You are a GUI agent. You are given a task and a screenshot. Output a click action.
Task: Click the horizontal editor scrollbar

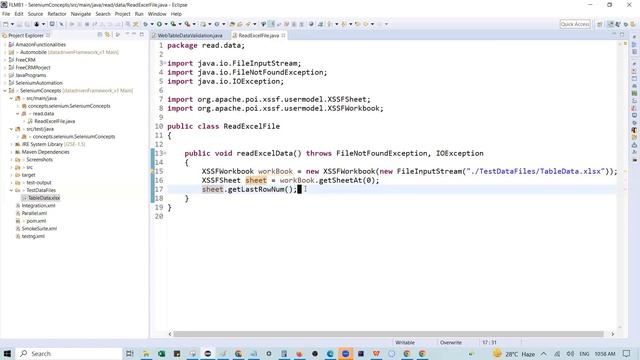[388, 334]
